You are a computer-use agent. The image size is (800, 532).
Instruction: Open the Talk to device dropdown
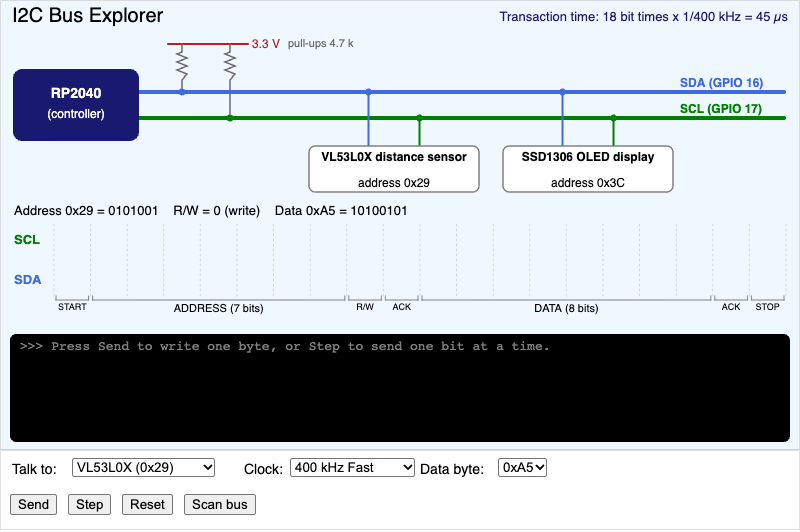pos(143,468)
